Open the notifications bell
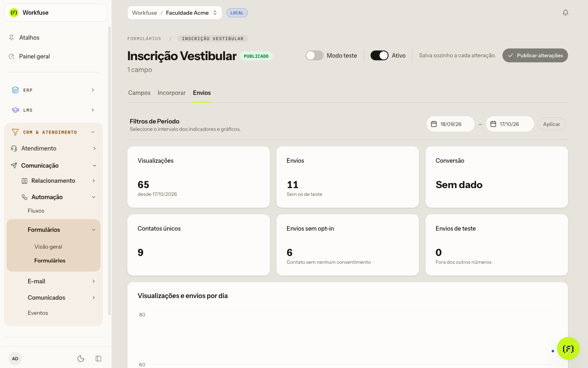588x368 pixels. pos(566,13)
